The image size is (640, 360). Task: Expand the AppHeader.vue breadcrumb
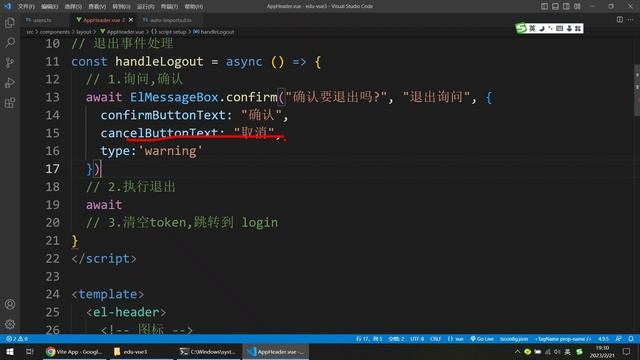pos(122,32)
